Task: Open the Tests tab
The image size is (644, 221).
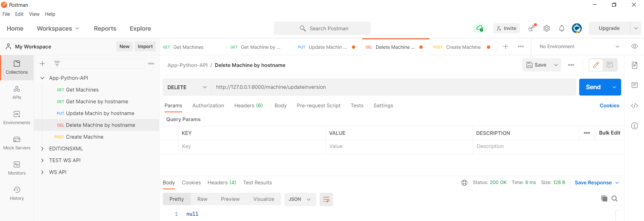Action: point(357,106)
